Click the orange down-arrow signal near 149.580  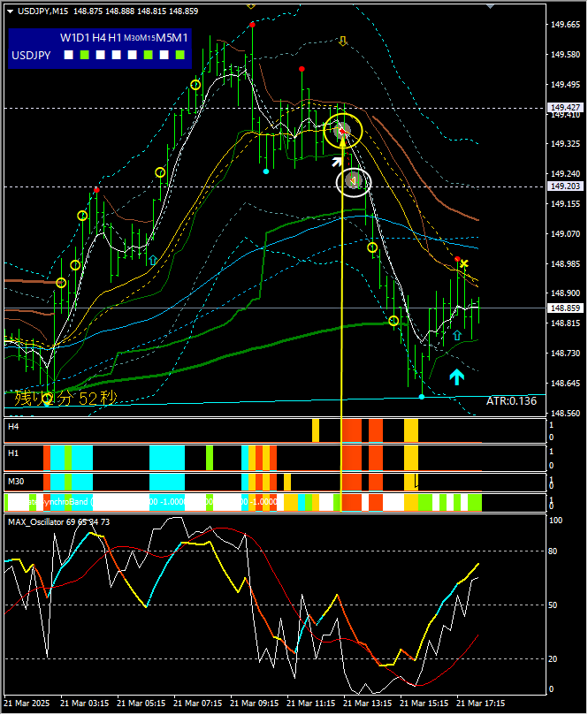tap(343, 41)
